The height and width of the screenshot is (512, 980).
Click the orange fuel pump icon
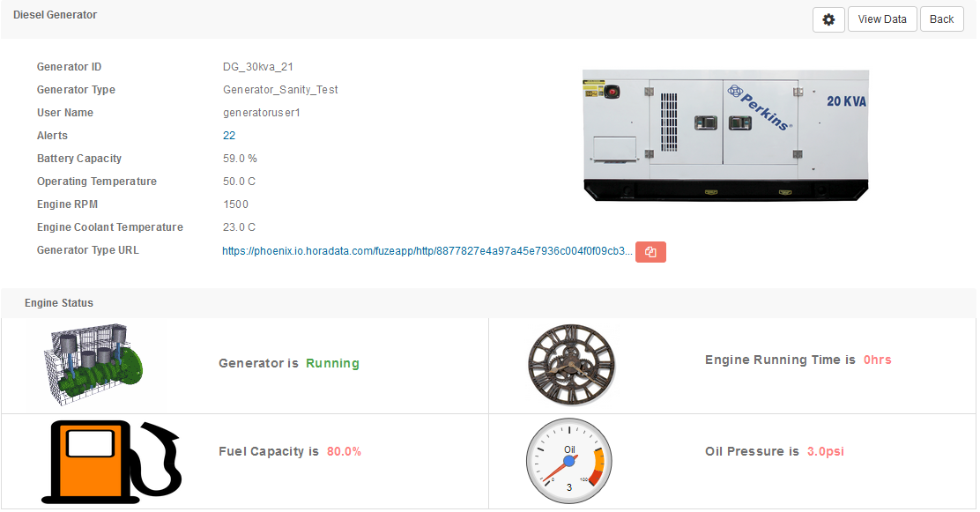point(111,462)
